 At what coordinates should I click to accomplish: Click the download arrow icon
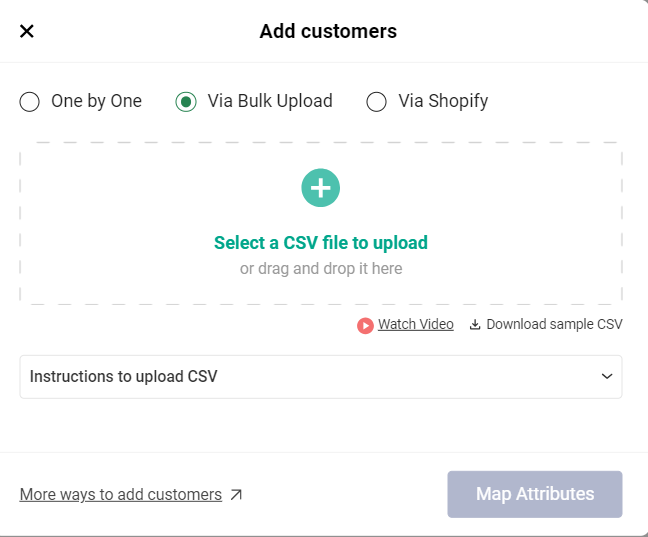tap(475, 324)
